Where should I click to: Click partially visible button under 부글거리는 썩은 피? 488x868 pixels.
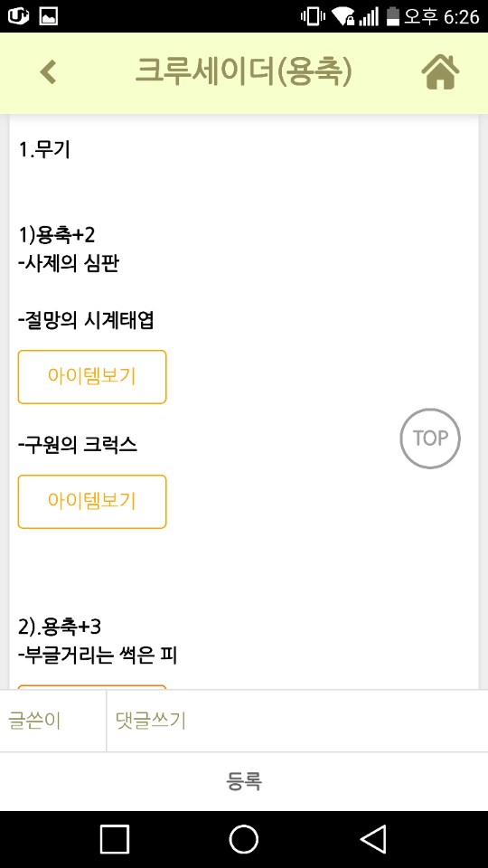[x=92, y=687]
